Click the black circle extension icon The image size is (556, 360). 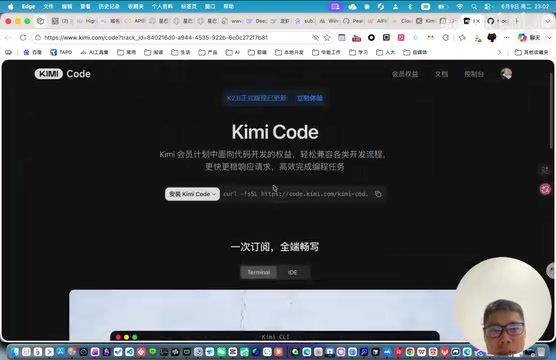(371, 38)
